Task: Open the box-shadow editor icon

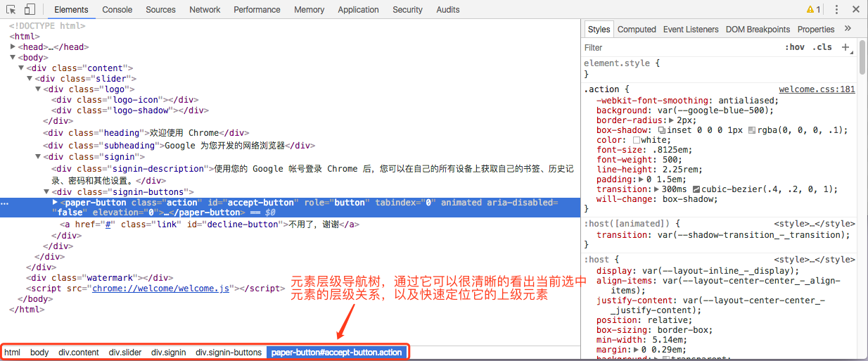Action: (661, 130)
